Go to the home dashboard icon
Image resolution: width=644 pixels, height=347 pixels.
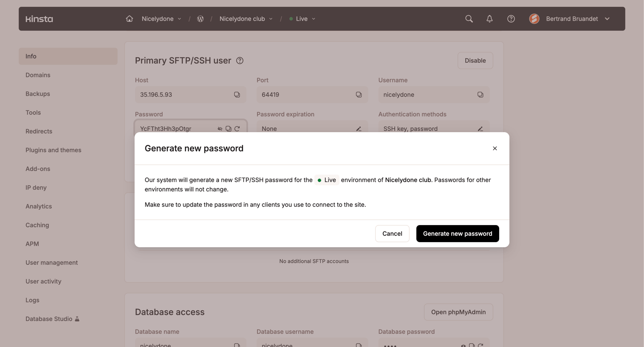point(129,19)
